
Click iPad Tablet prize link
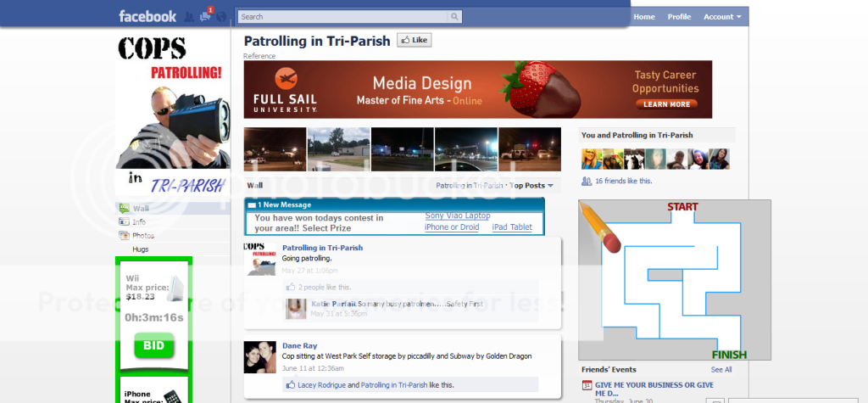(x=512, y=227)
